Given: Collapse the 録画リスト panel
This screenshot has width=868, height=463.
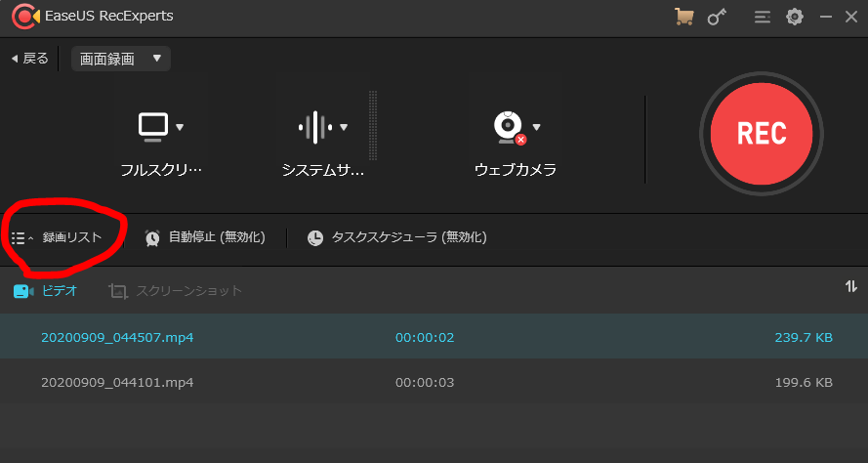Looking at the screenshot, I should coord(57,237).
